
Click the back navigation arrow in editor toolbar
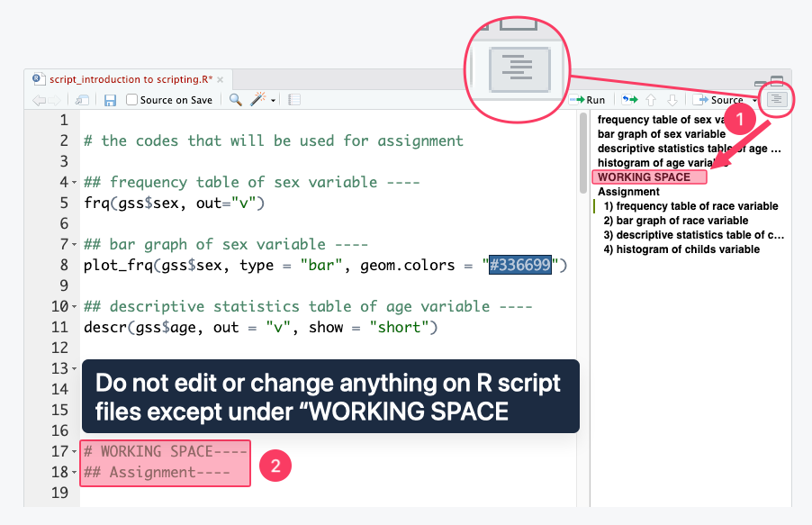(39, 100)
